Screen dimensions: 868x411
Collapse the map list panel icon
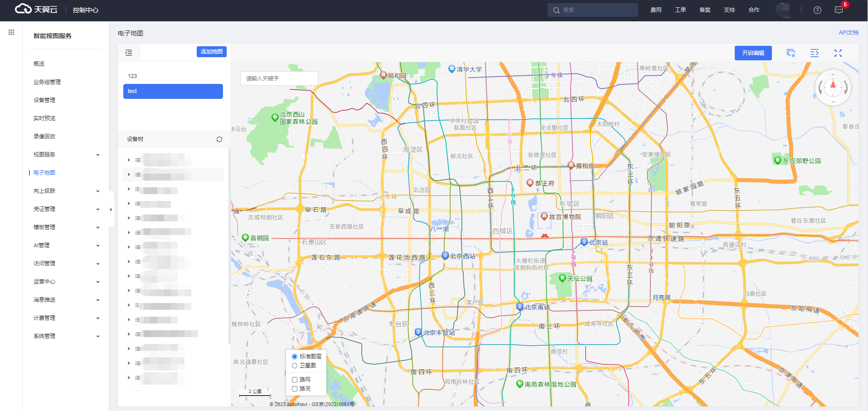[x=129, y=53]
